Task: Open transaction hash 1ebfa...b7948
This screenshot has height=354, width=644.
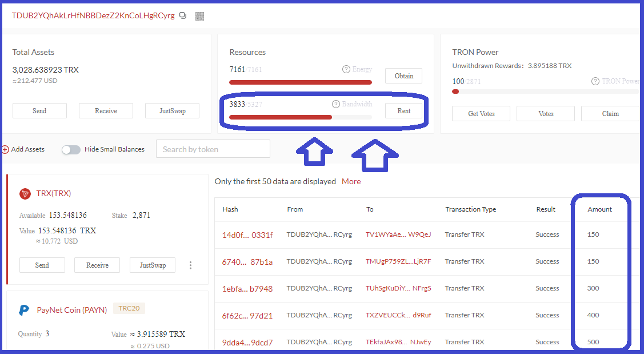Action: point(247,289)
